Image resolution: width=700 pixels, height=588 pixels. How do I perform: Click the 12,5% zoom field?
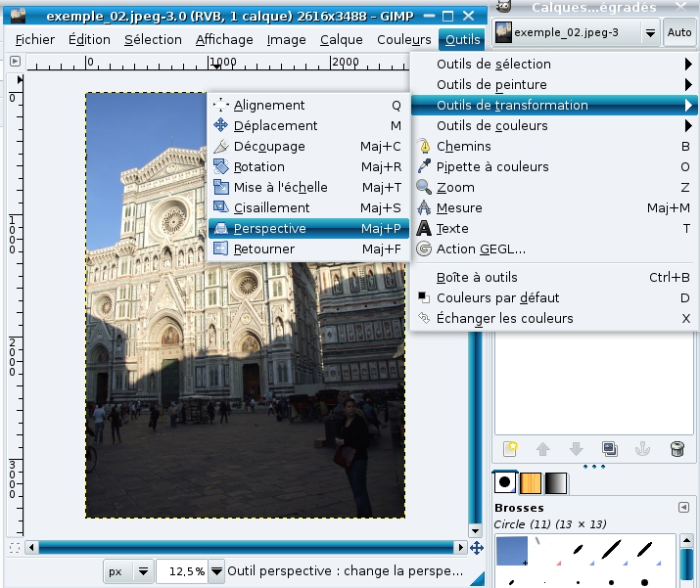pyautogui.click(x=183, y=571)
